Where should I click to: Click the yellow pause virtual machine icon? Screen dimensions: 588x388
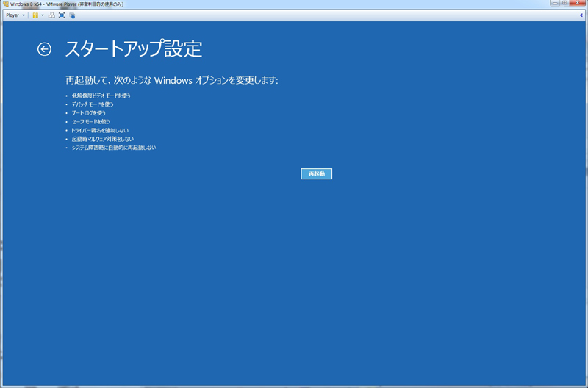pyautogui.click(x=35, y=15)
